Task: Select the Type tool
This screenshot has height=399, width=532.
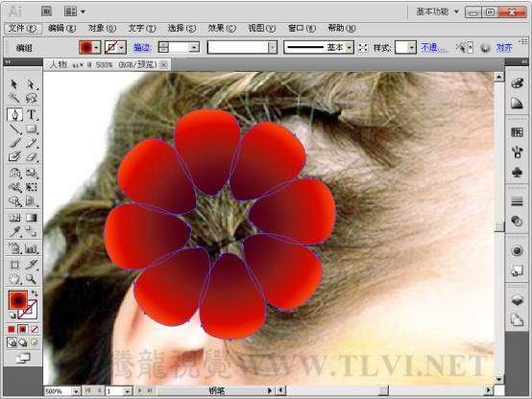Action: pos(31,114)
